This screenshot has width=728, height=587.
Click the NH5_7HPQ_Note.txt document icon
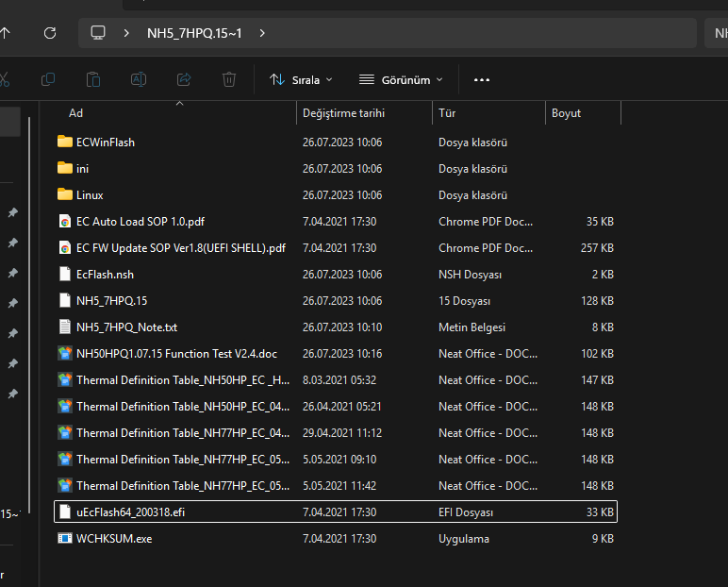coord(65,327)
